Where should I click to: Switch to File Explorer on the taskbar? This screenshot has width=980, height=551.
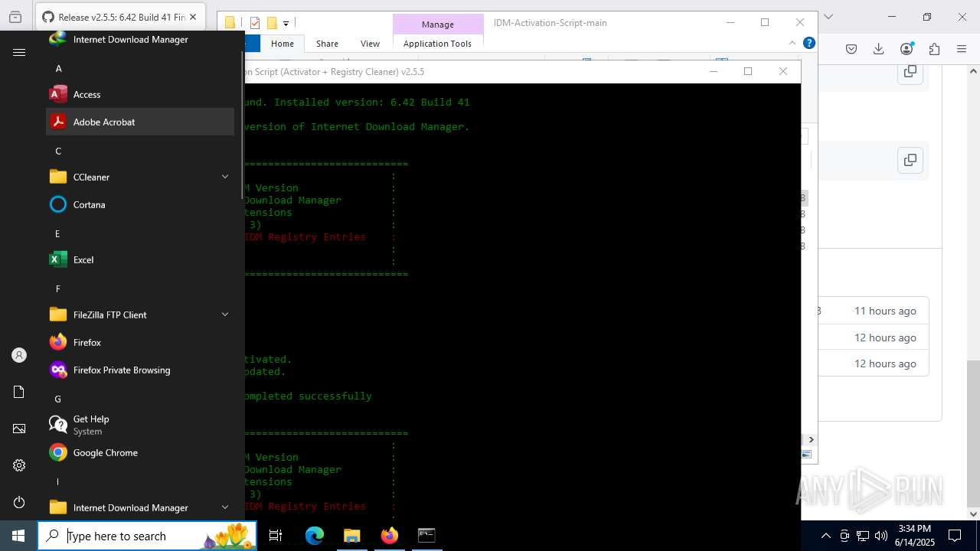351,536
